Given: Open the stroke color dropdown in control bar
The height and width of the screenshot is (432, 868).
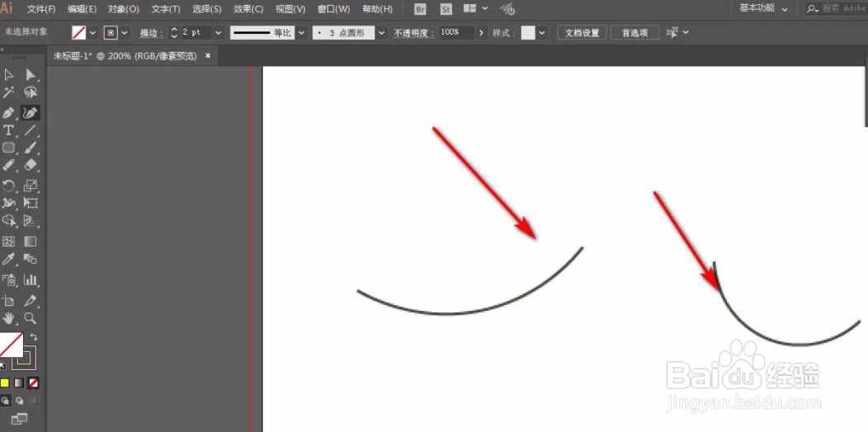Looking at the screenshot, I should [124, 33].
